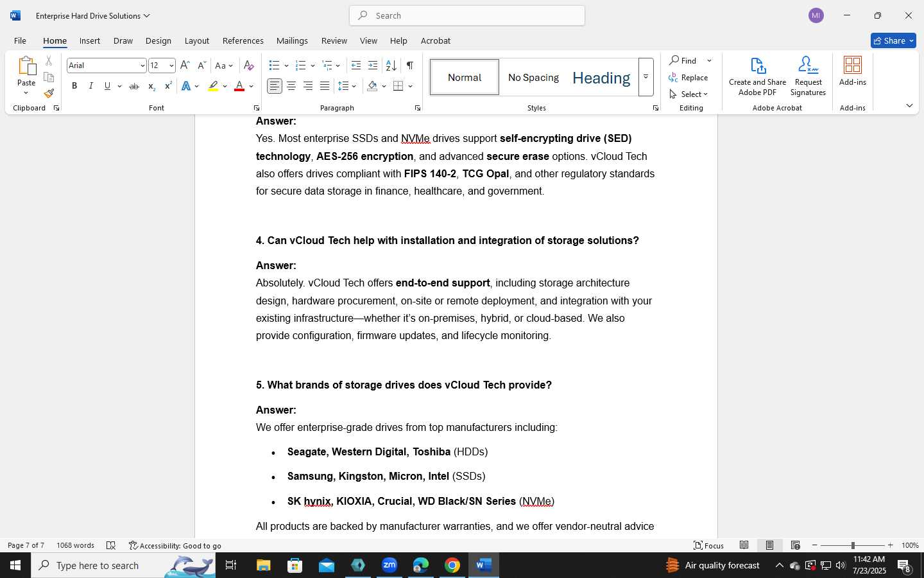Open the Add-ins gallery
Screen dimensions: 924x578
[x=853, y=71]
